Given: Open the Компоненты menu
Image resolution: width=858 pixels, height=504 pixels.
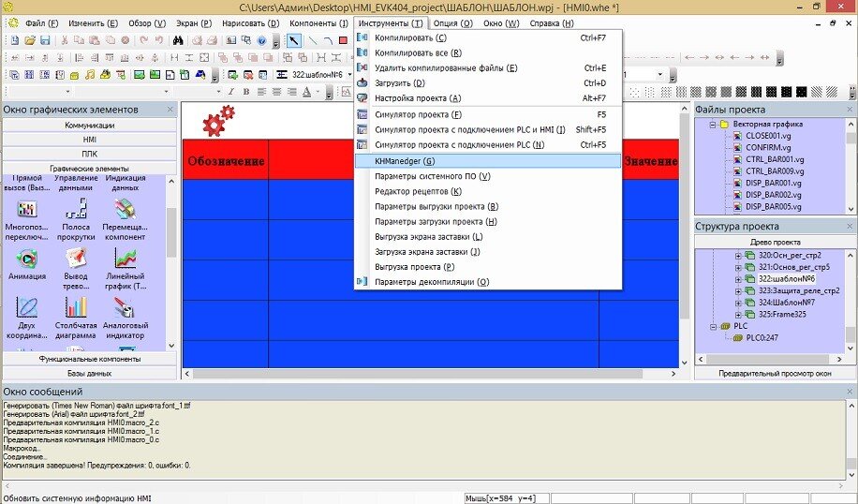Looking at the screenshot, I should [318, 23].
